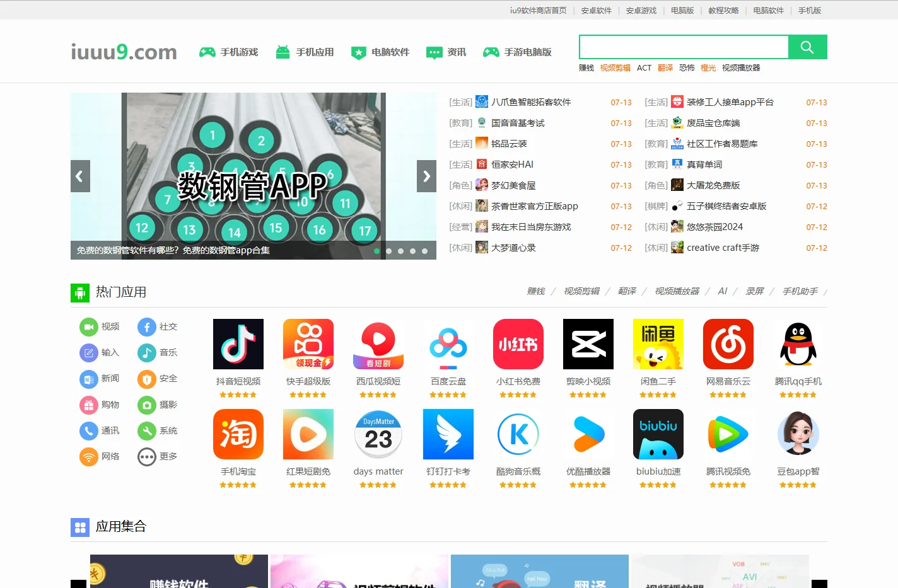Select the 摄影 camera category icon

point(147,405)
